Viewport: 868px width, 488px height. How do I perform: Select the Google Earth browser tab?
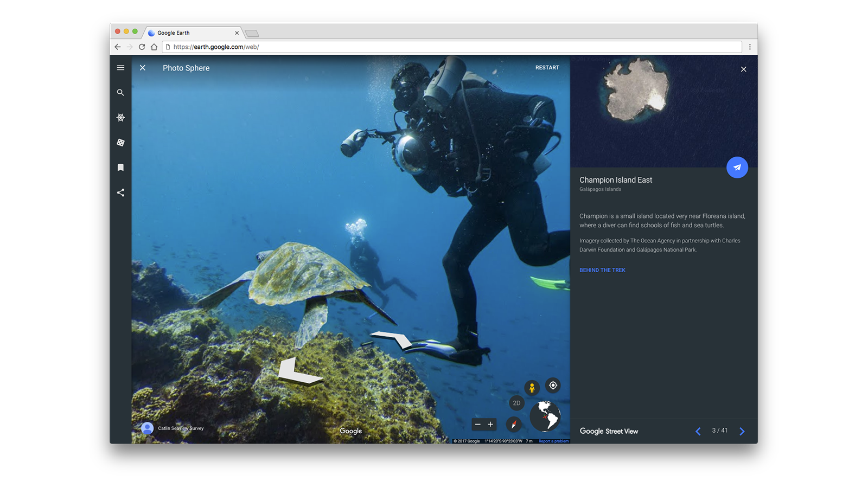pos(193,33)
